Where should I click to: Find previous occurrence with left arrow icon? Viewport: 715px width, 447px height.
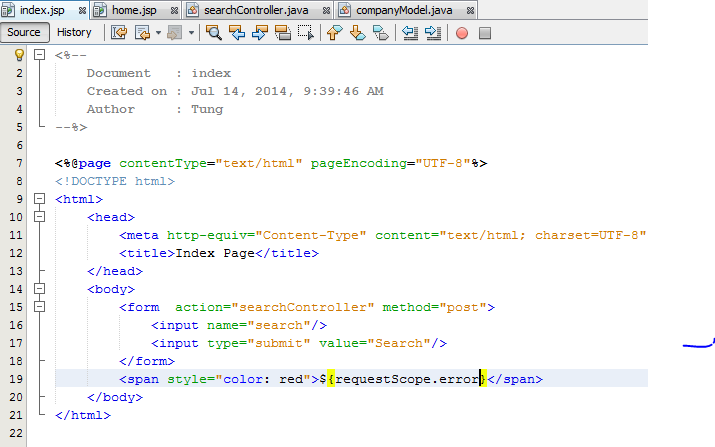coord(237,33)
